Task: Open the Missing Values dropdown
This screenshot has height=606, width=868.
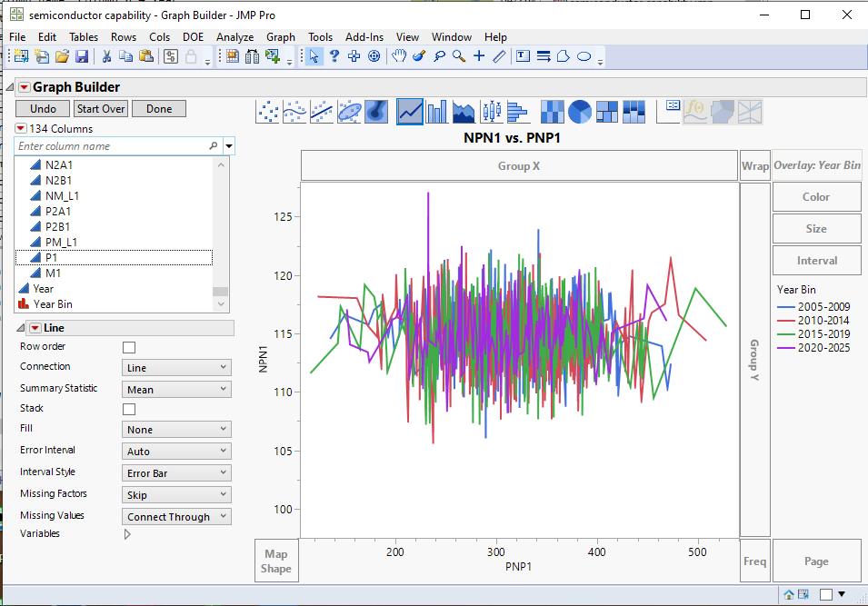Action: point(175,515)
